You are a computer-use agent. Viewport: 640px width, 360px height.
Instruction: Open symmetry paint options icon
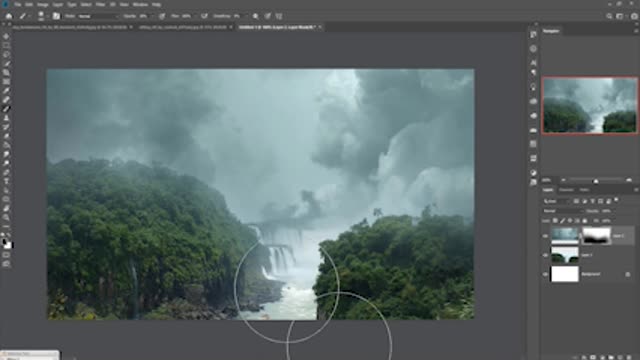tap(279, 16)
